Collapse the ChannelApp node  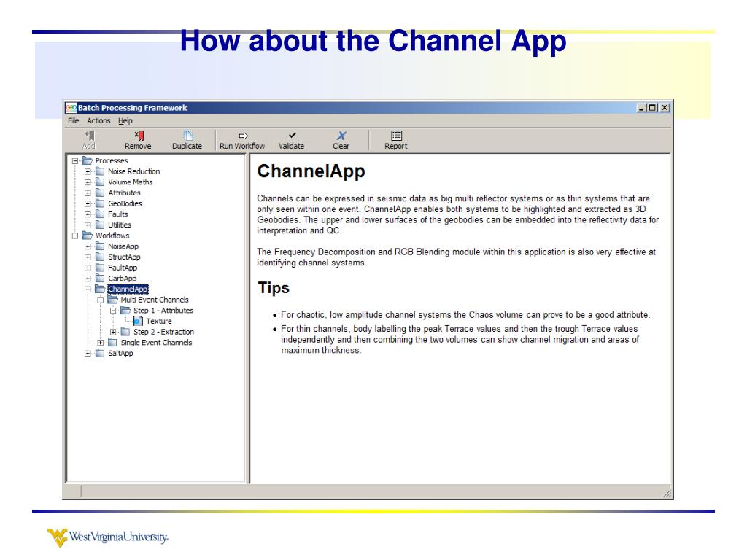tap(88, 289)
